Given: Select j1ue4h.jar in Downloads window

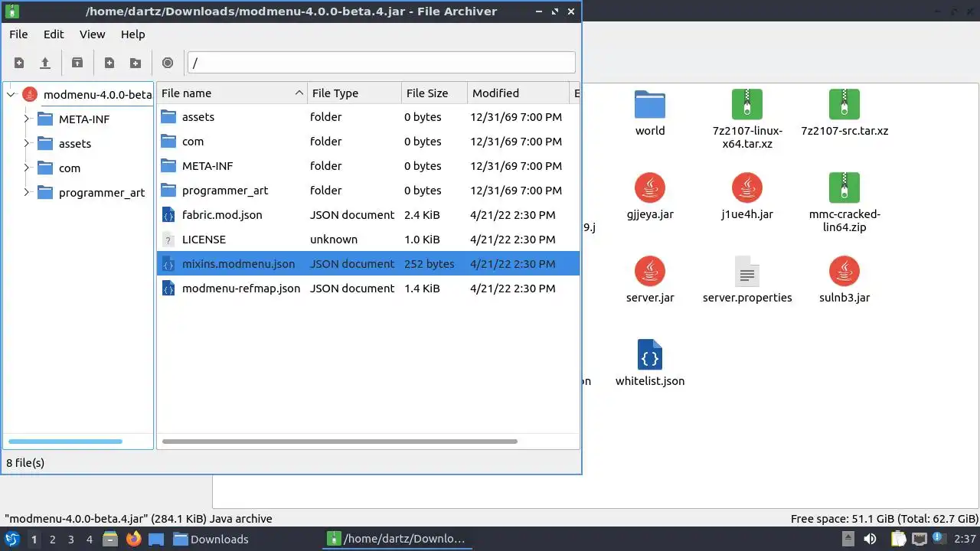Looking at the screenshot, I should tap(747, 197).
